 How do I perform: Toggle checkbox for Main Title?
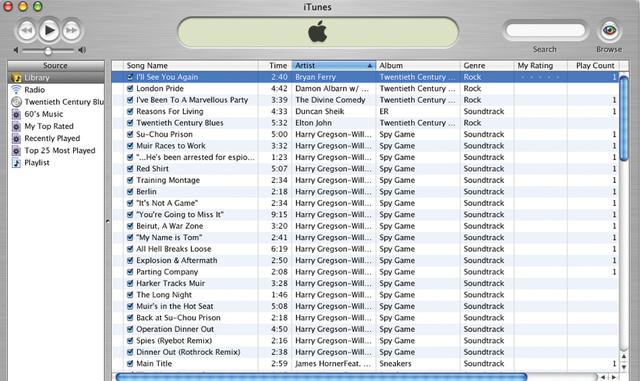(130, 363)
